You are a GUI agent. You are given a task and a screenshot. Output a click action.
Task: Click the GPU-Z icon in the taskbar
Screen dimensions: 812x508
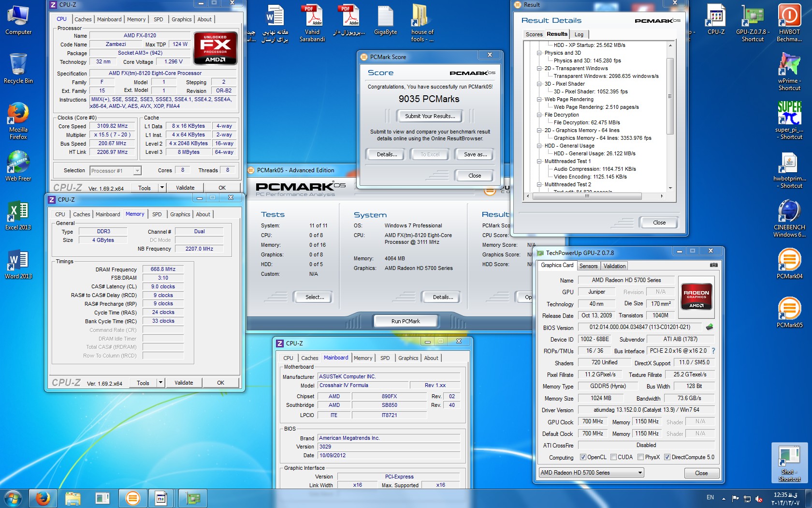coord(193,498)
